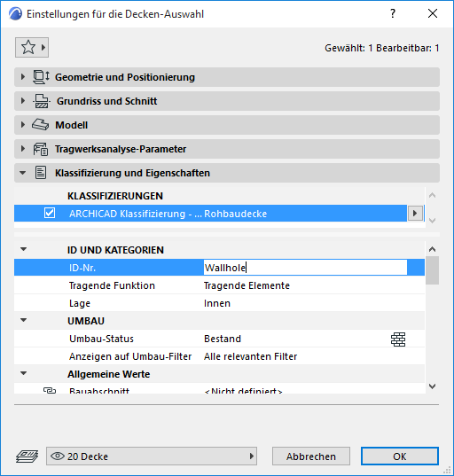The width and height of the screenshot is (454, 476).
Task: Click the ID-Nr. Wallhole input field
Action: coord(305,268)
